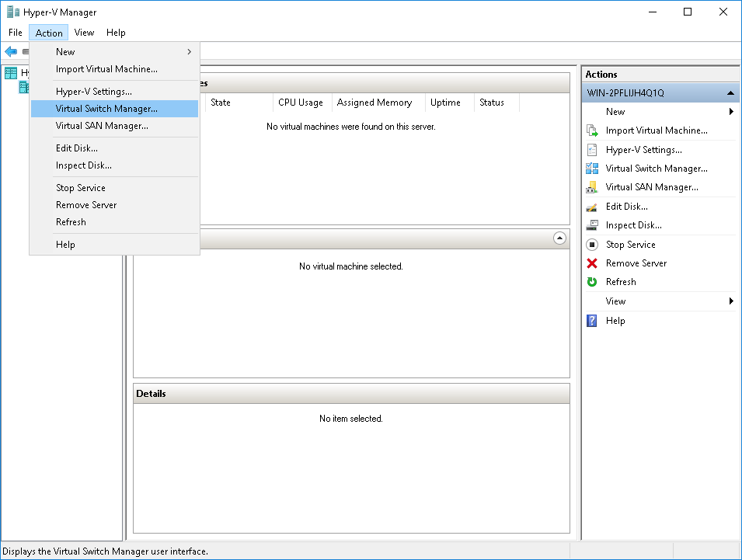The image size is (742, 560).
Task: Collapse the virtual machine details panel chevron
Action: pos(559,238)
